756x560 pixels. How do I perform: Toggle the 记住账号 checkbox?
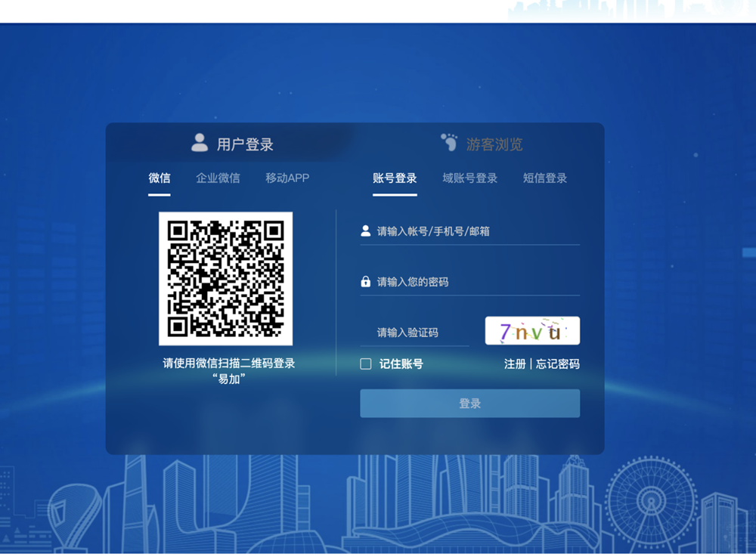(366, 364)
